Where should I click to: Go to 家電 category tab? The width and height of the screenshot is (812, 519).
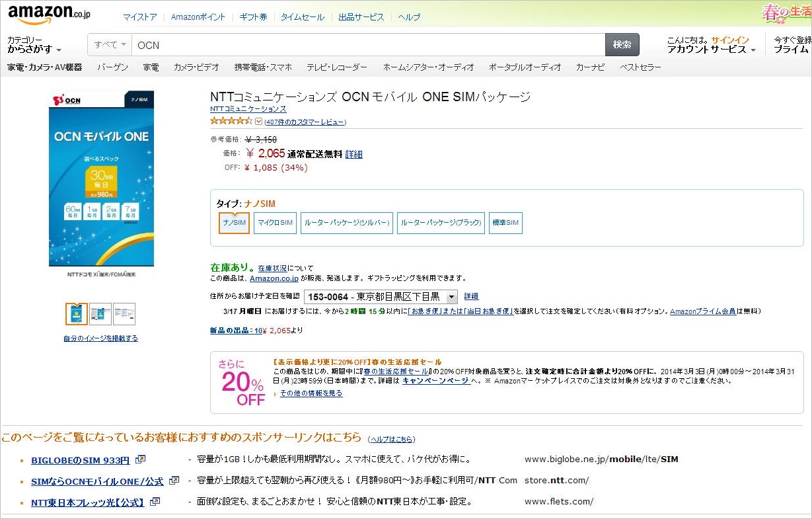tap(151, 67)
